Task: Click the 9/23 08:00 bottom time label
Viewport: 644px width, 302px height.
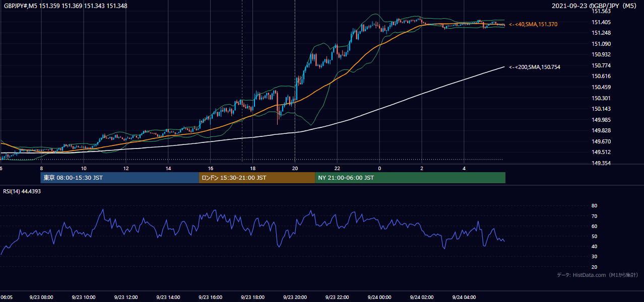Action: point(41,297)
